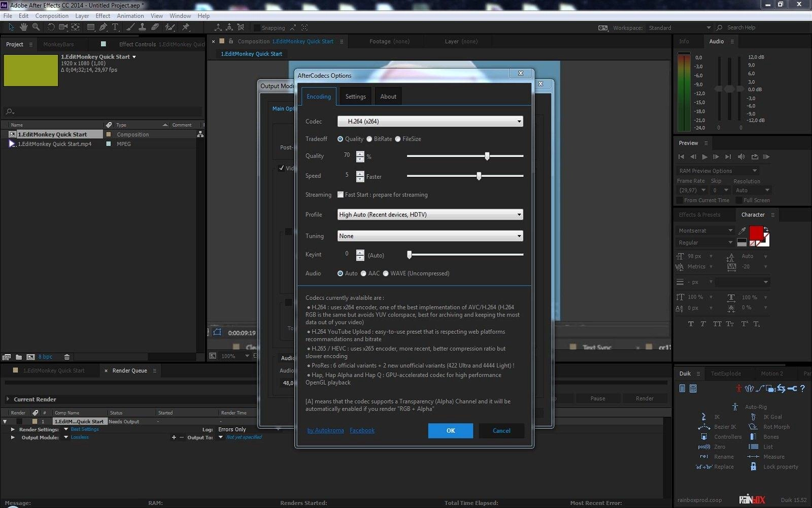The height and width of the screenshot is (508, 812).
Task: Select the Rectangle shape tool
Action: 91,27
